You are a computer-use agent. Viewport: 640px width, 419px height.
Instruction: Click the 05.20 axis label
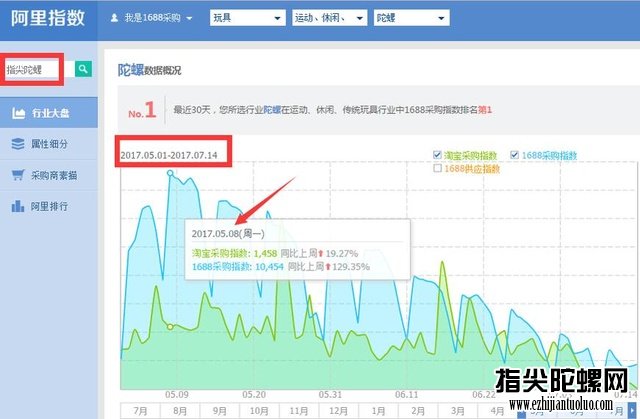point(254,395)
